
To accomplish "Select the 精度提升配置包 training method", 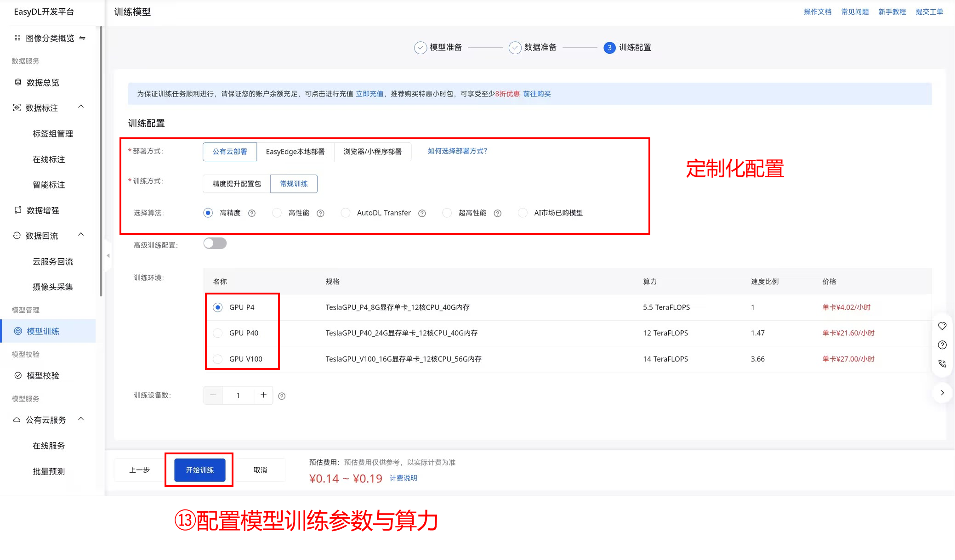I will [236, 184].
